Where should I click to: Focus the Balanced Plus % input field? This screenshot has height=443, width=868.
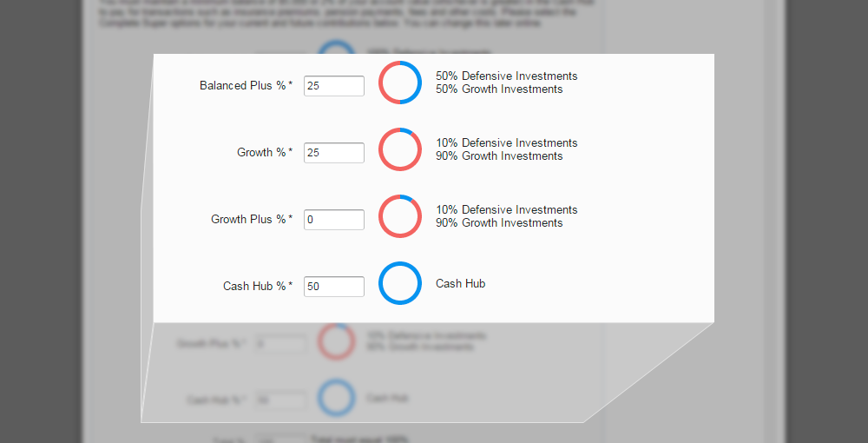pyautogui.click(x=334, y=86)
